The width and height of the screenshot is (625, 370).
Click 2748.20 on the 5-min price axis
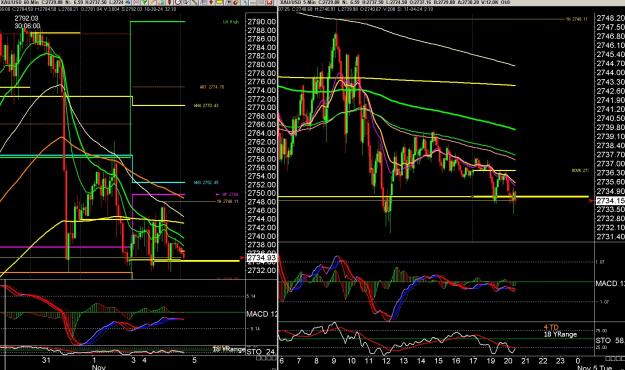point(610,18)
